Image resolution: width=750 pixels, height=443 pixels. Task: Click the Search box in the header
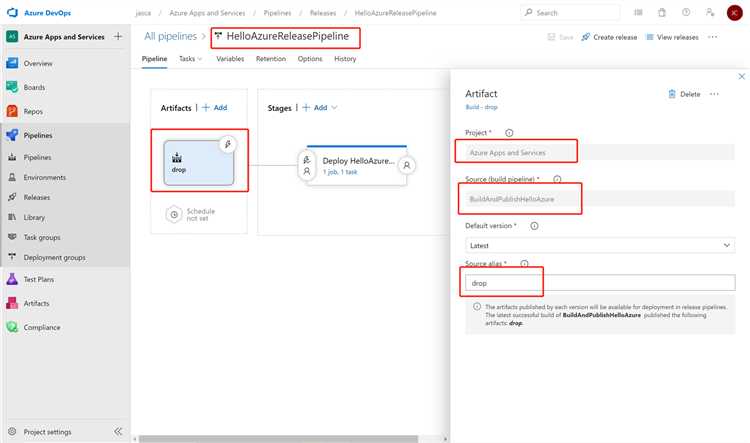point(570,13)
